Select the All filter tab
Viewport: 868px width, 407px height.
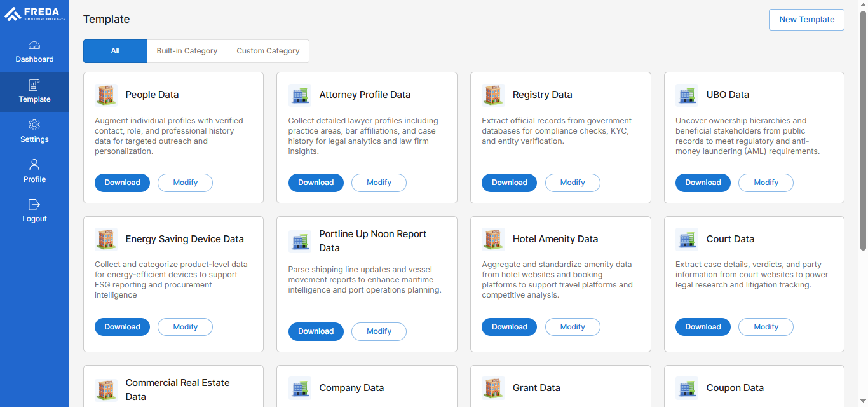[115, 50]
